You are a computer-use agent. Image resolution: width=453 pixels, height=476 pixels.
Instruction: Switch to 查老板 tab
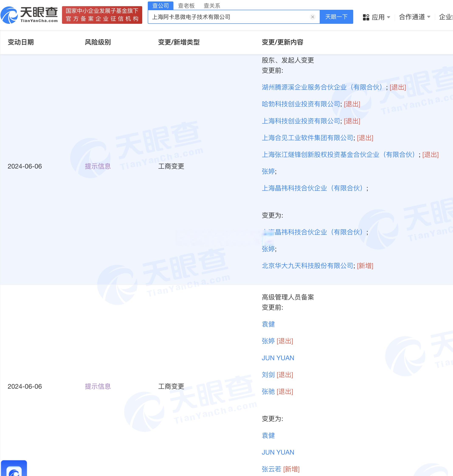pyautogui.click(x=186, y=6)
